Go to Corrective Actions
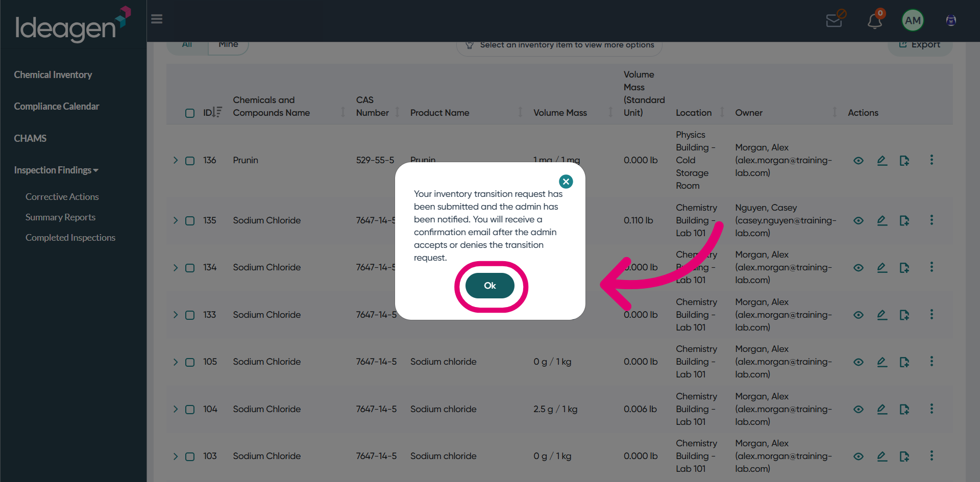Viewport: 980px width, 482px height. (62, 197)
